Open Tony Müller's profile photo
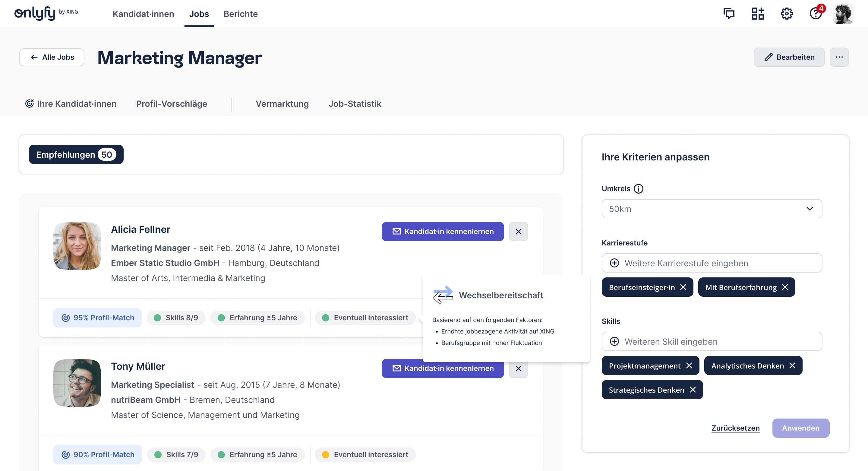 [77, 383]
